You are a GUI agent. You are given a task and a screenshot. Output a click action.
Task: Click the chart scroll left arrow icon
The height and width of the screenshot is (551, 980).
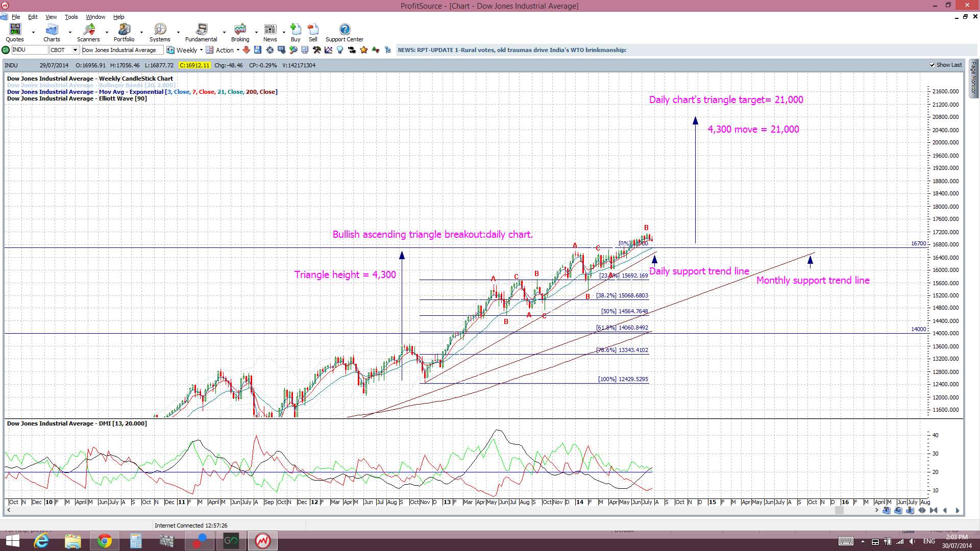click(945, 510)
